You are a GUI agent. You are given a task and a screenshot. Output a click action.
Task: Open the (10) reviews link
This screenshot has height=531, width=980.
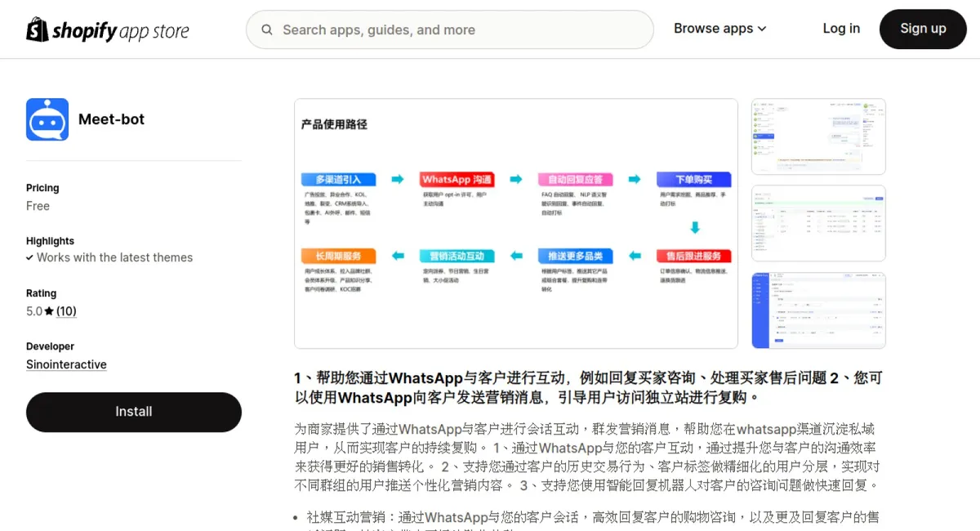click(x=66, y=311)
